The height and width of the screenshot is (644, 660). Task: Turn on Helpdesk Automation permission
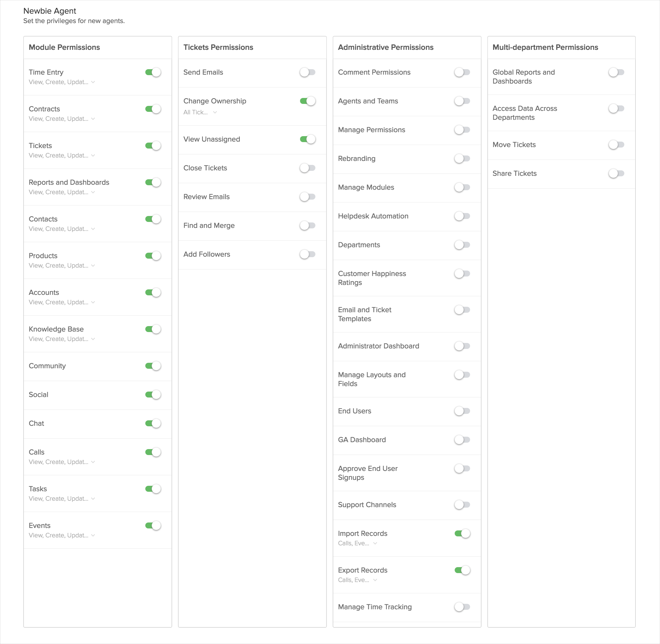pyautogui.click(x=462, y=216)
